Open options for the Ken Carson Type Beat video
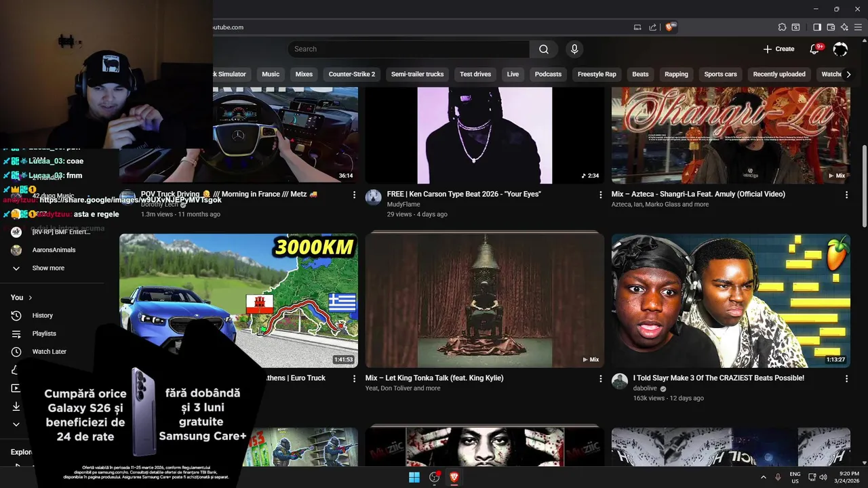 coord(600,195)
